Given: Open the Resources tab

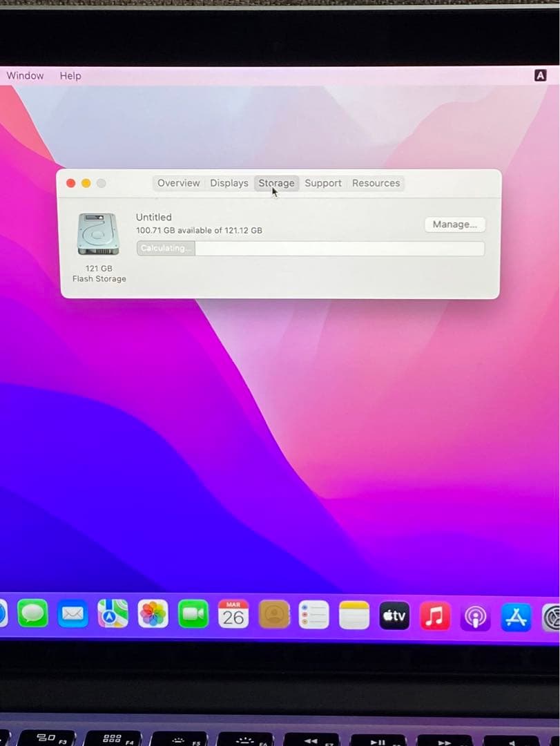Looking at the screenshot, I should click(376, 183).
